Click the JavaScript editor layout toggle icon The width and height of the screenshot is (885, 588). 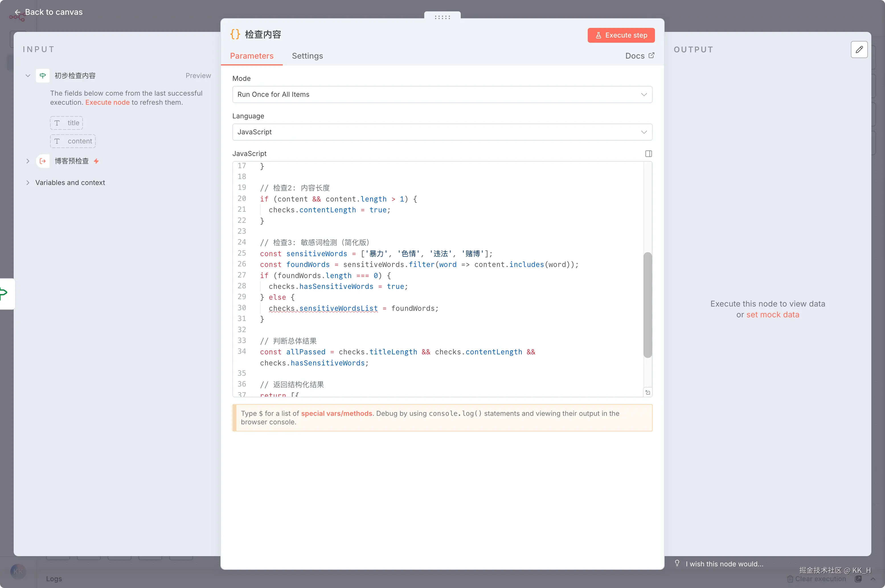[648, 154]
